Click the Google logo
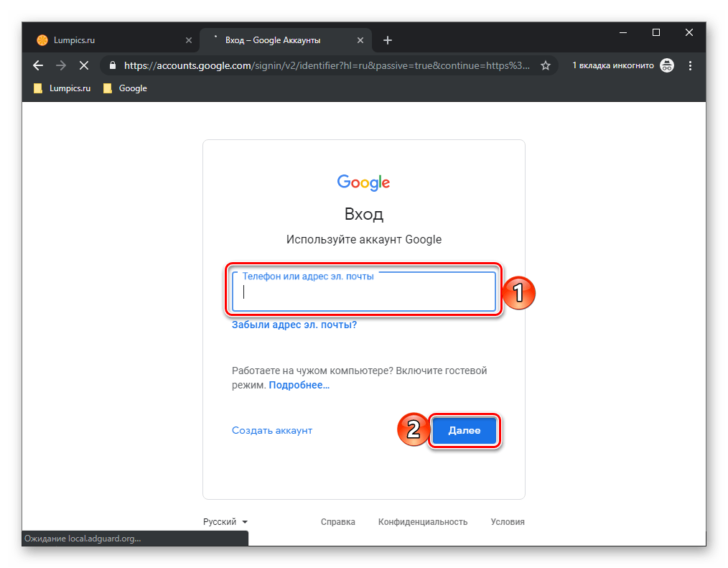728x568 pixels. [x=363, y=182]
